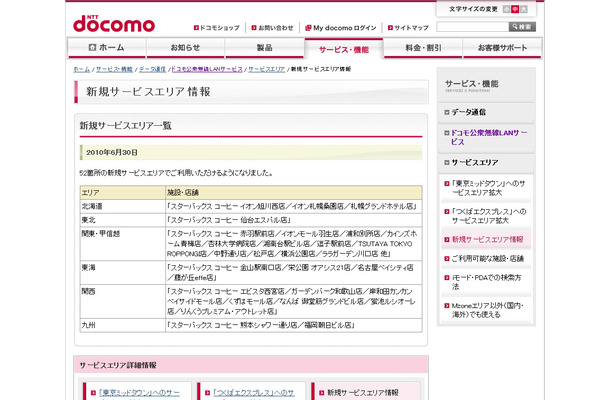Image resolution: width=610 pixels, height=400 pixels.
Task: Click サービスエリア in the breadcrumb
Action: point(266,69)
